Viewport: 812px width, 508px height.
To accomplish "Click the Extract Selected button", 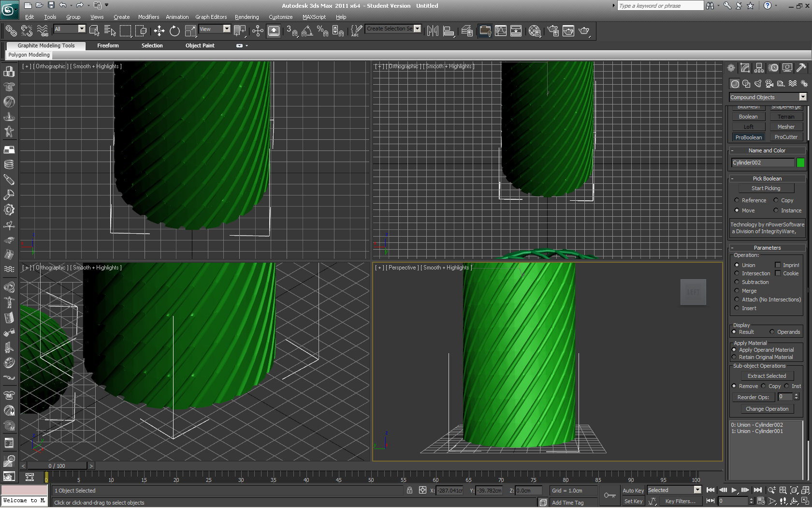I will tap(767, 376).
